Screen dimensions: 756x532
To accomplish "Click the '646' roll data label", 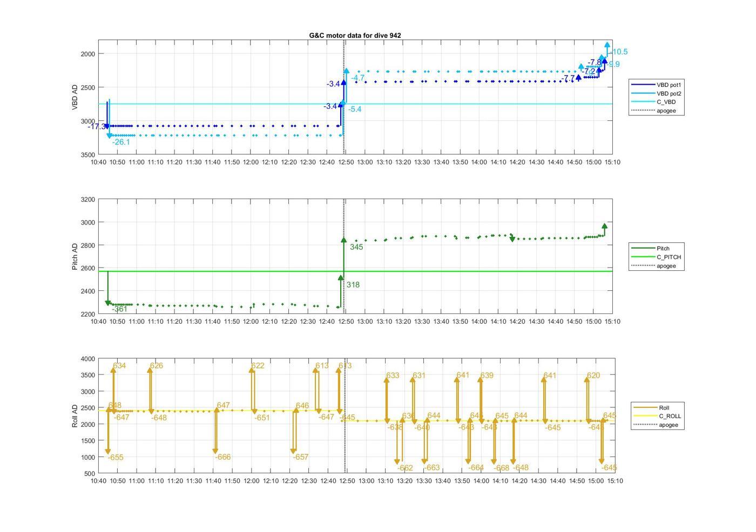I will coord(302,406).
